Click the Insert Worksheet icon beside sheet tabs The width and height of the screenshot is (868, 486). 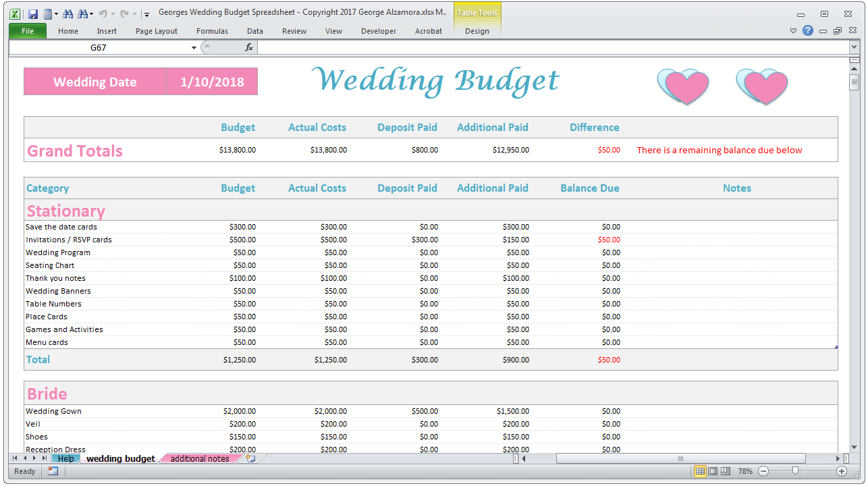[251, 458]
